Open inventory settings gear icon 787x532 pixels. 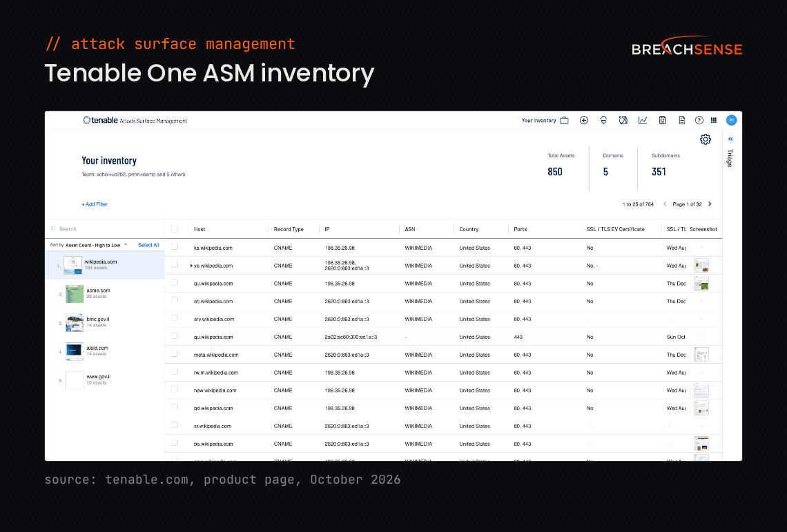[x=705, y=139]
